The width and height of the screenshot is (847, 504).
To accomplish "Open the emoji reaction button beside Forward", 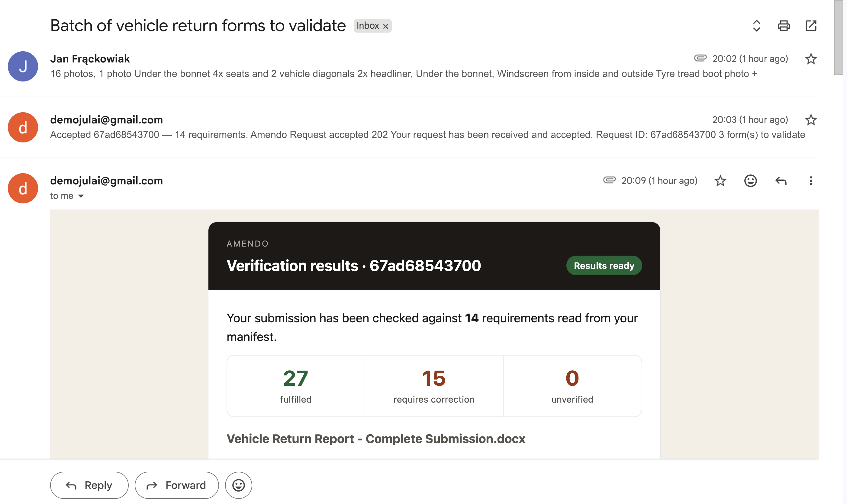I will pyautogui.click(x=239, y=485).
